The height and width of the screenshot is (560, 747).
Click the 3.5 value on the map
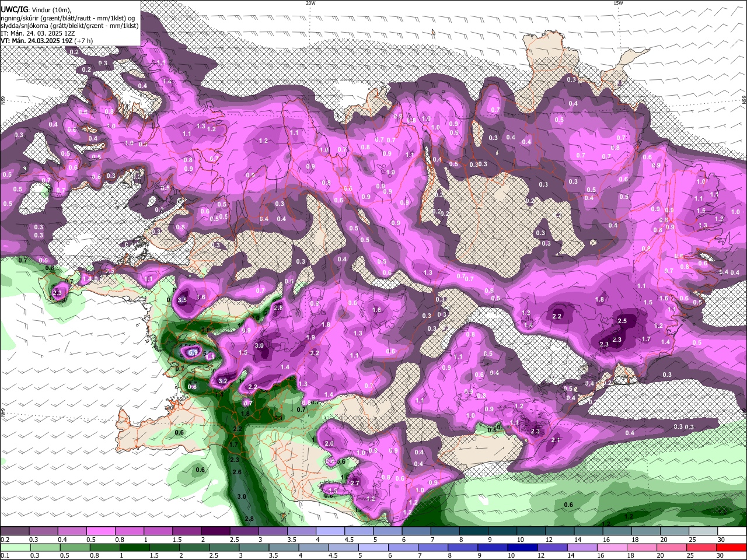point(182,300)
